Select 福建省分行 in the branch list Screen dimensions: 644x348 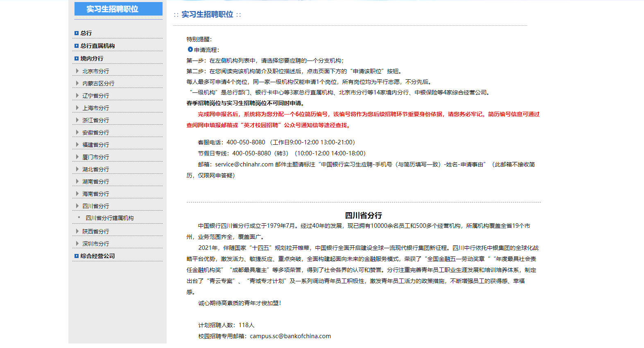pyautogui.click(x=96, y=145)
